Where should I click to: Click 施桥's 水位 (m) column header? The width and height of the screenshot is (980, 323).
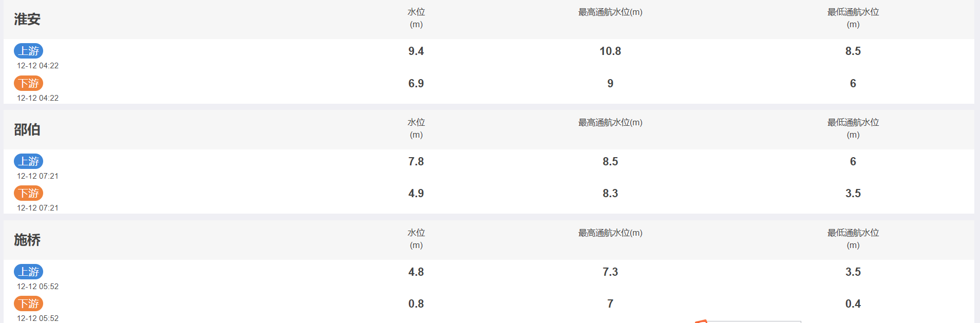pos(416,239)
